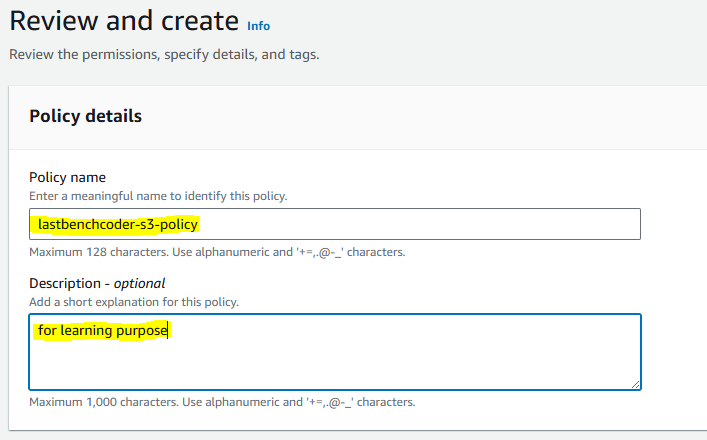Place cursor in "lastbenchcoder-s3-policy" text
707x440 pixels.
click(118, 224)
